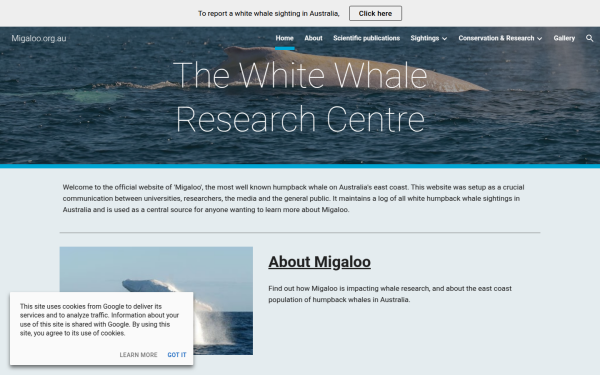Click the 'Click here' sighting report button
Viewport: 600px width, 375px height.
[x=375, y=13]
